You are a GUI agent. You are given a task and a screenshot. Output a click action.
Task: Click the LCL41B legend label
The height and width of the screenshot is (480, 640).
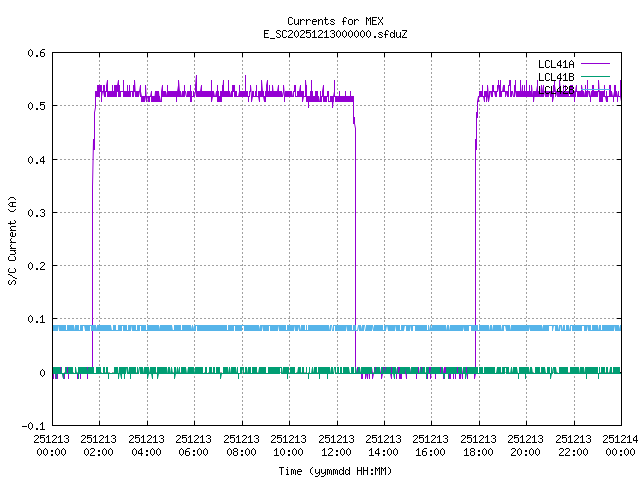556,77
